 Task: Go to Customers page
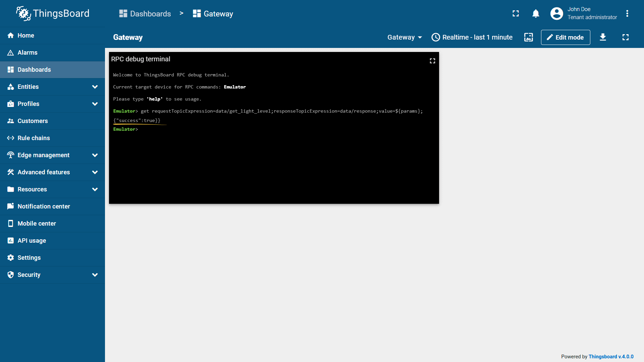point(52,121)
